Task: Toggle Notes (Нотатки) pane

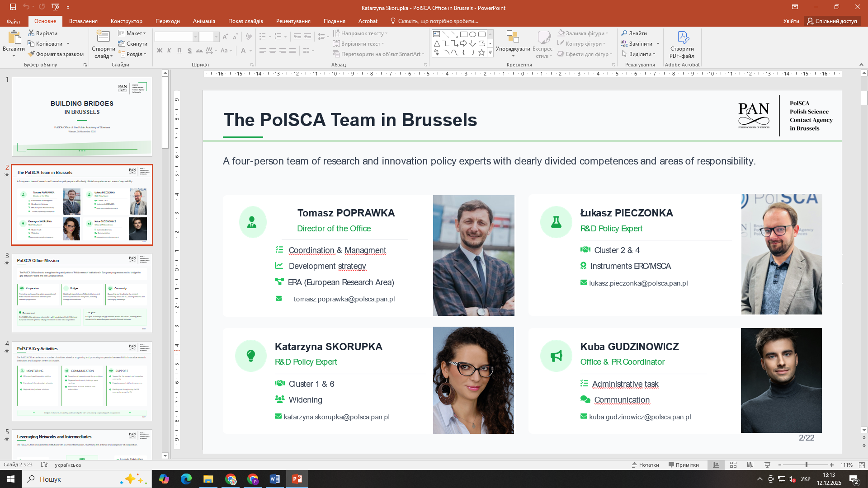Action: (645, 465)
